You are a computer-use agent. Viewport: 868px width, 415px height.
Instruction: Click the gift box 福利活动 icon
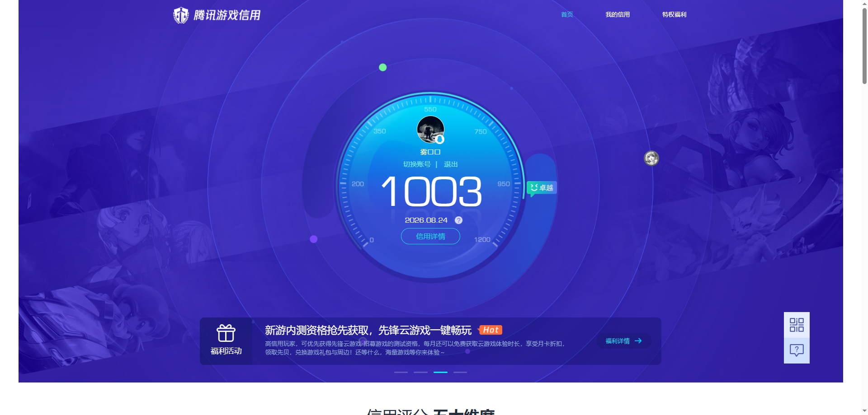[226, 333]
